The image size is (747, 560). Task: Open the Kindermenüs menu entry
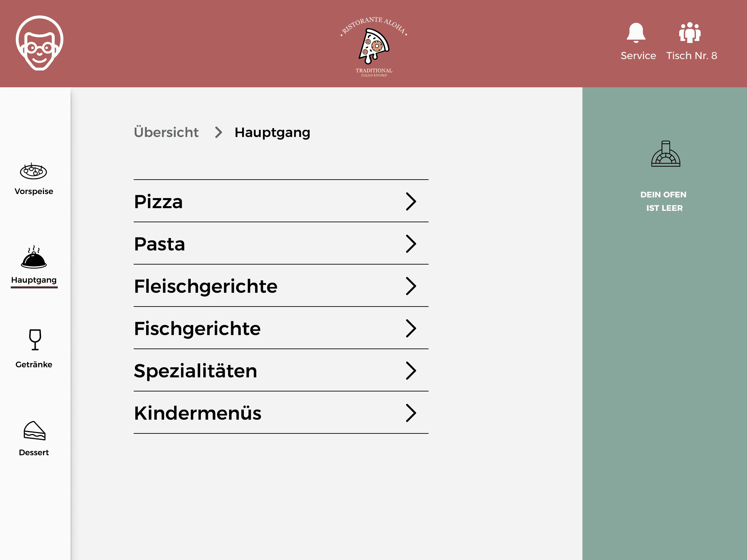[197, 413]
